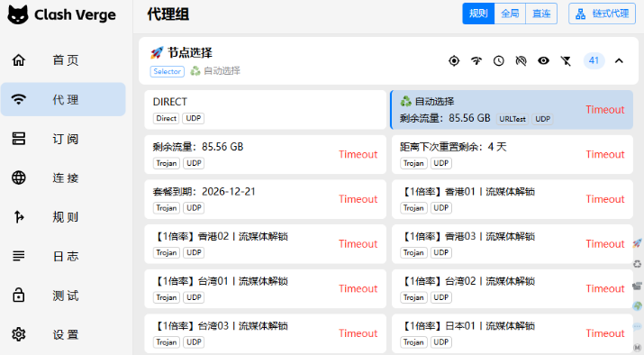Click the clock sort-by-delay icon
Image resolution: width=644 pixels, height=355 pixels.
pyautogui.click(x=499, y=60)
